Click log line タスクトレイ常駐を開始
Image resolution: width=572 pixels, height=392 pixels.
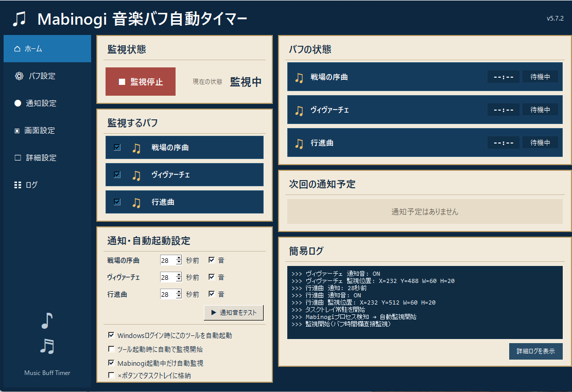[335, 309]
